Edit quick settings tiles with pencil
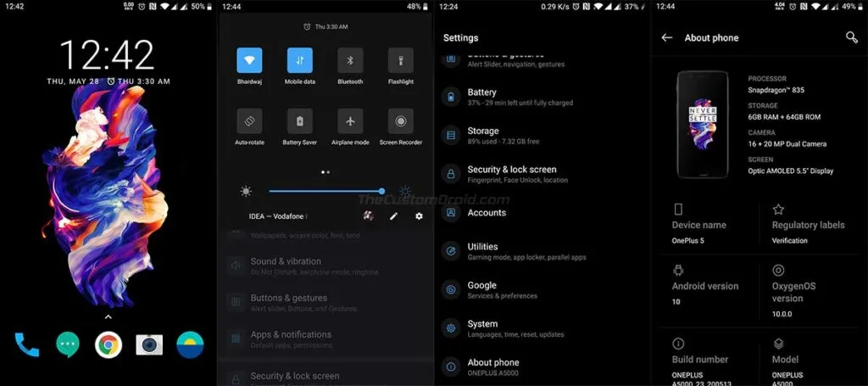The height and width of the screenshot is (386, 868). [393, 216]
